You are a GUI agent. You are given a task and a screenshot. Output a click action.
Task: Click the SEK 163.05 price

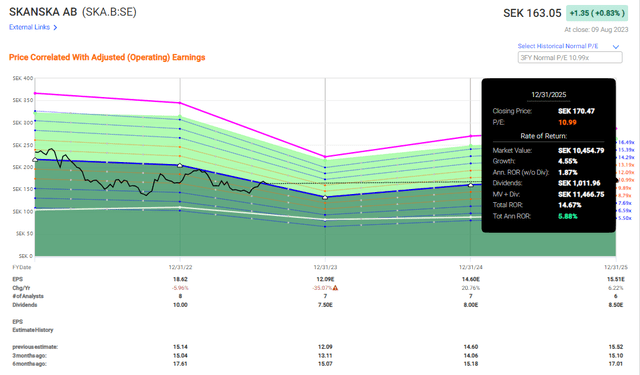pyautogui.click(x=532, y=13)
